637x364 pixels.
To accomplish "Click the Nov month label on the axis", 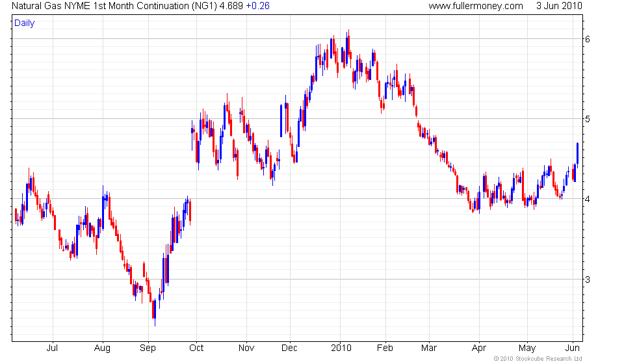I will (246, 348).
